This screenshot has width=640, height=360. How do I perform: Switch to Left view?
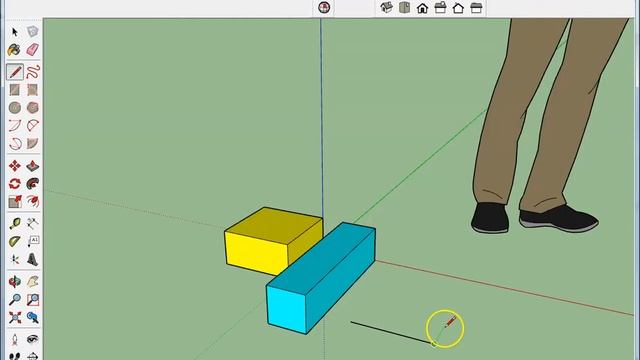(476, 7)
